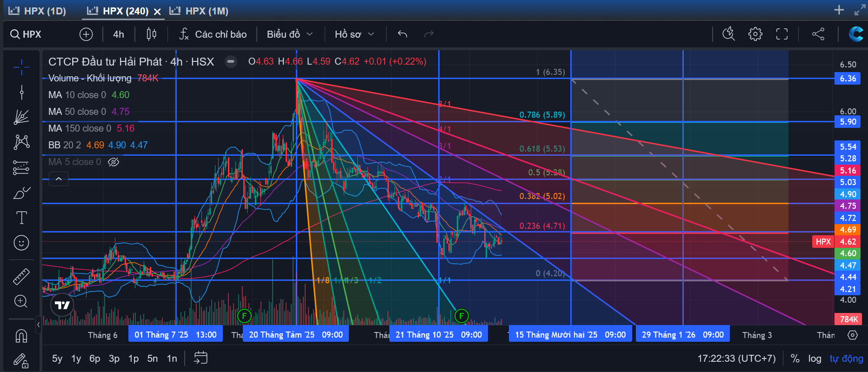
Task: Open the candlestick chart style menu
Action: click(x=151, y=34)
